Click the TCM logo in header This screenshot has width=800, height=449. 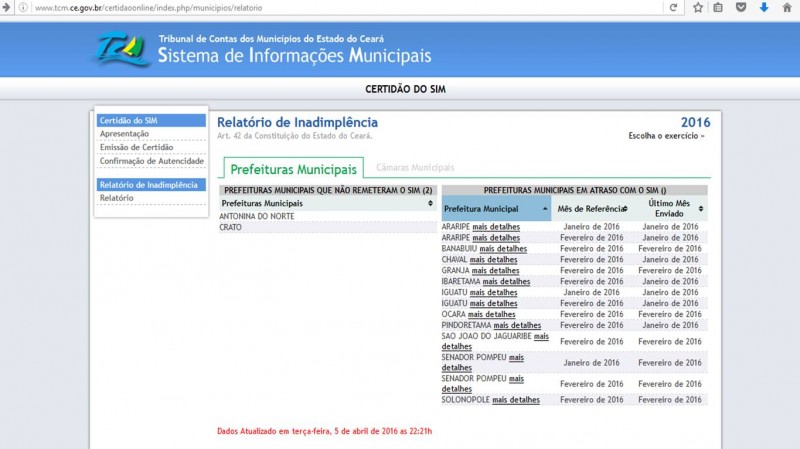(125, 51)
